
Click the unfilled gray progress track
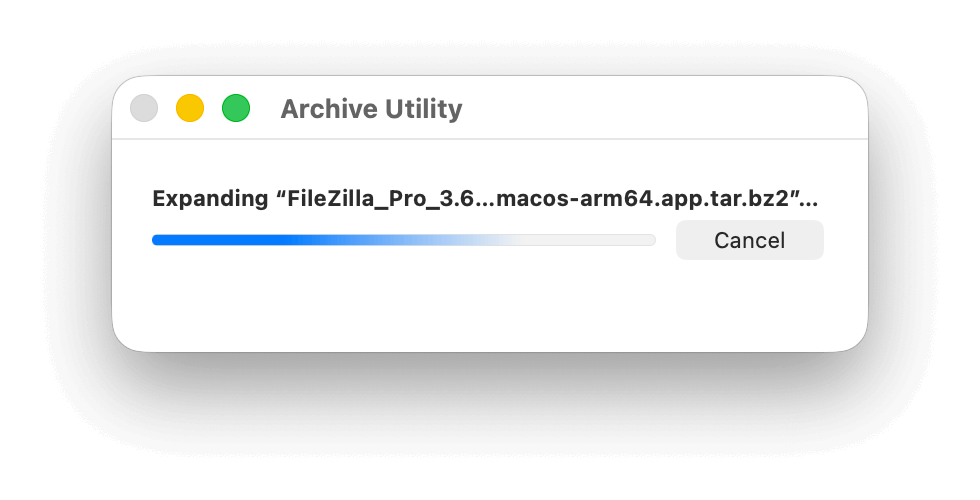pyautogui.click(x=590, y=240)
